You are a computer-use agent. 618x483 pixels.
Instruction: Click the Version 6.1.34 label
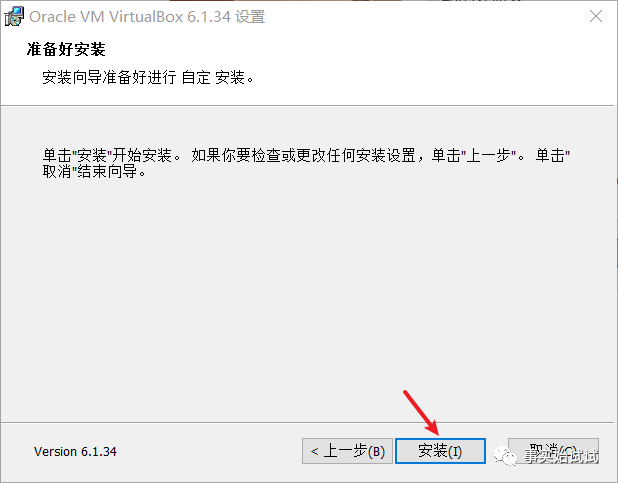click(75, 451)
